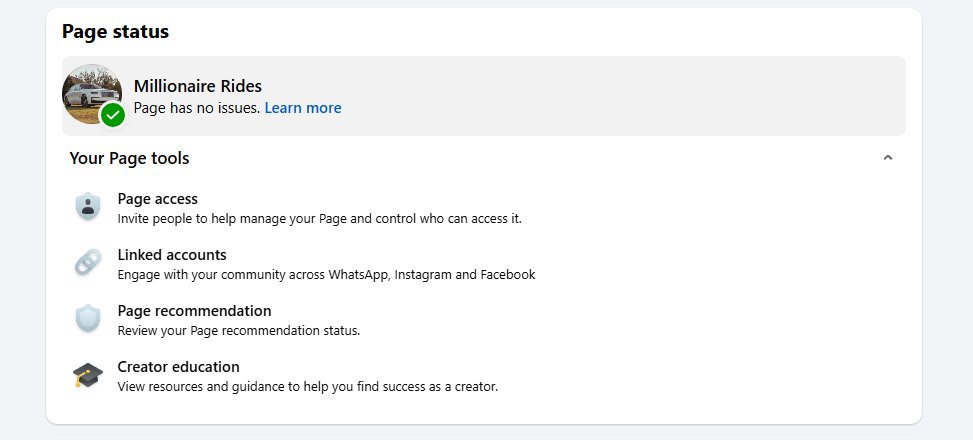The height and width of the screenshot is (440, 973).
Task: Open the Page access title
Action: point(157,199)
